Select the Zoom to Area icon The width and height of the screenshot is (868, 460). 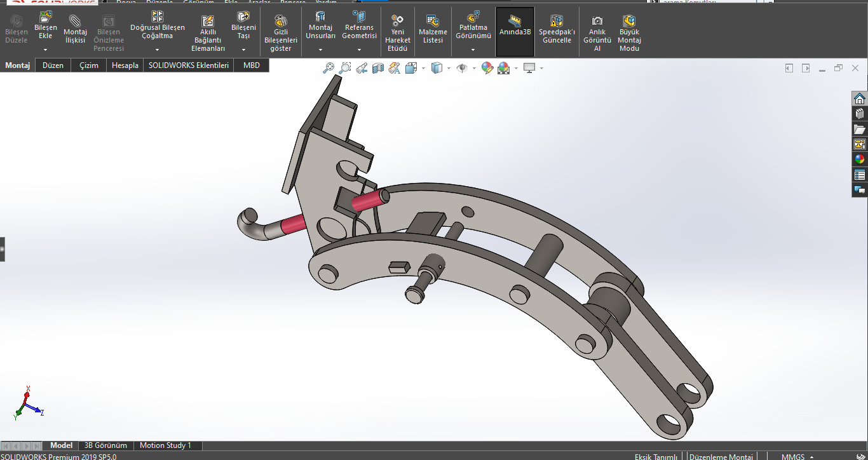(x=345, y=68)
